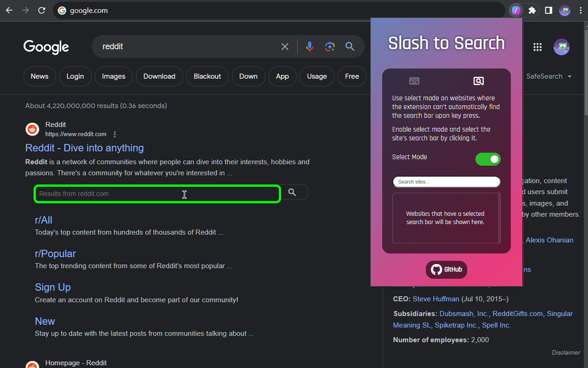Viewport: 588px width, 368px height.
Task: Clear the reddit query with X icon
Action: tap(285, 46)
